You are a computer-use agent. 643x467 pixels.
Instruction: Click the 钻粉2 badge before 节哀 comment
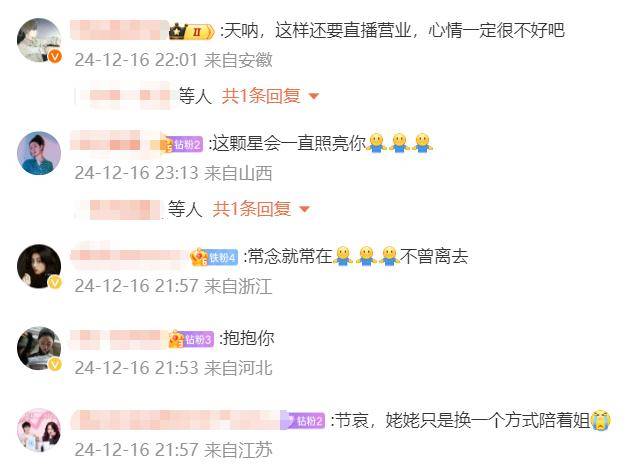[x=303, y=421]
